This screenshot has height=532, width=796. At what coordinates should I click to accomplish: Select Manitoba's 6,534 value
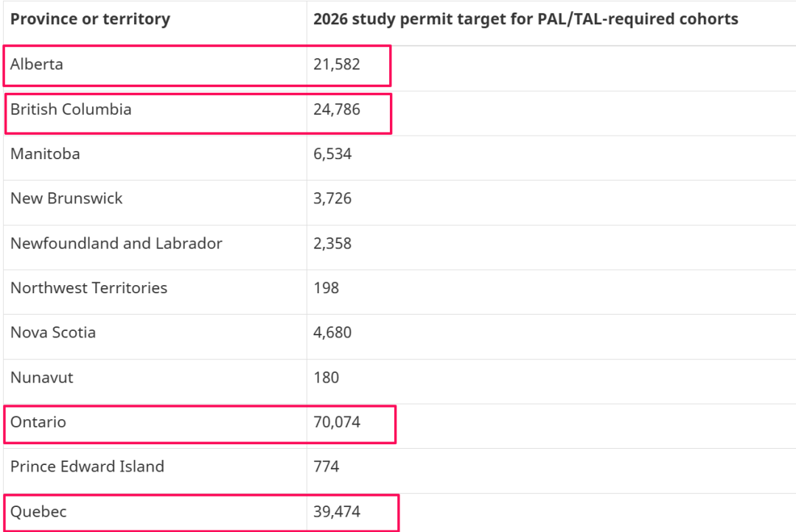point(332,154)
